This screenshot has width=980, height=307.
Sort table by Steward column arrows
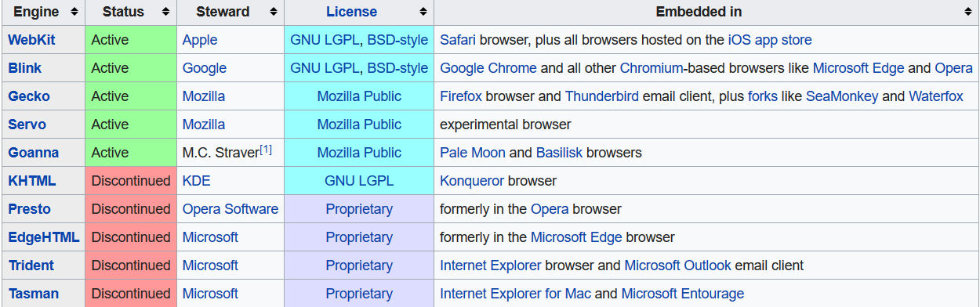click(x=273, y=12)
